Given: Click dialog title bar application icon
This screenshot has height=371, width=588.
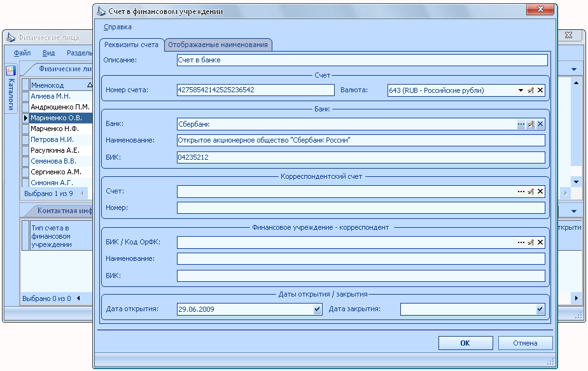Looking at the screenshot, I should tap(101, 11).
